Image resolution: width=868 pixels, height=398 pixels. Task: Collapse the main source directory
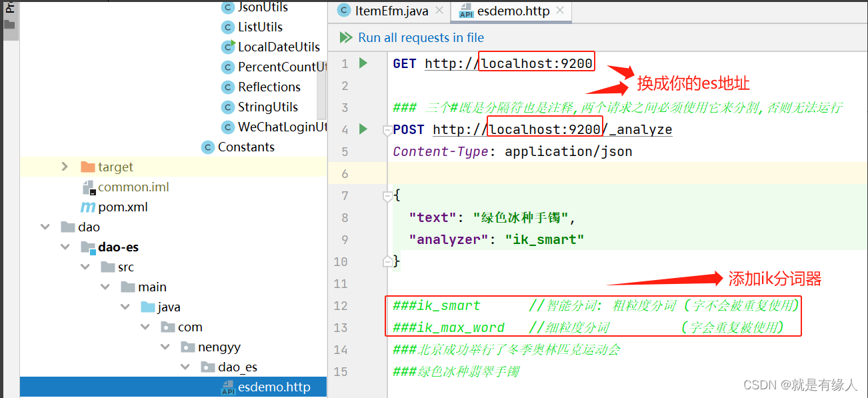105,287
